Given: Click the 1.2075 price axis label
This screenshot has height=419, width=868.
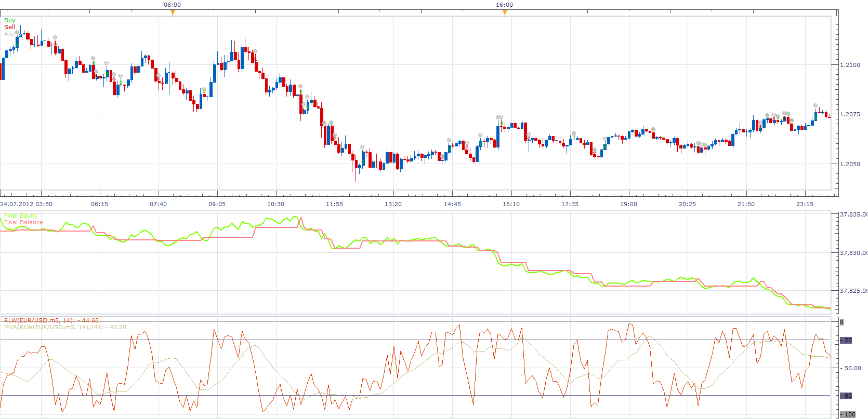Looking at the screenshot, I should pyautogui.click(x=850, y=114).
